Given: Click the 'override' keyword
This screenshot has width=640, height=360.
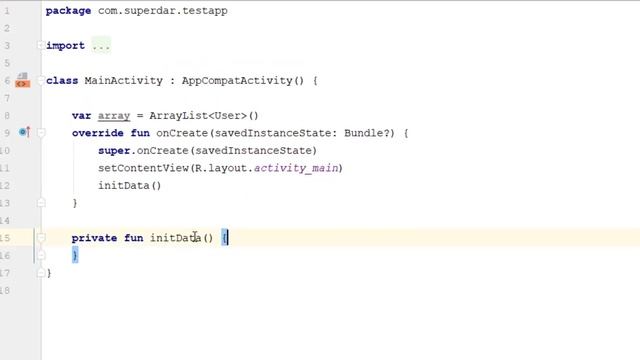Looking at the screenshot, I should (x=98, y=133).
